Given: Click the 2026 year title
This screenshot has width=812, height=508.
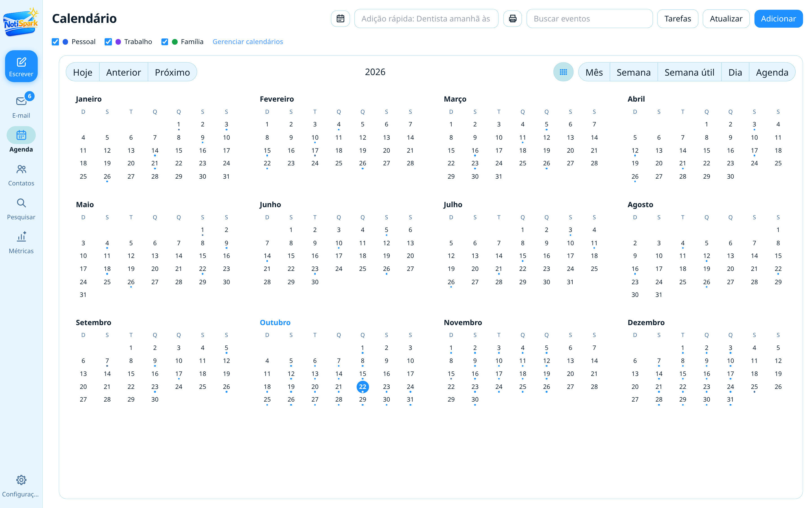Looking at the screenshot, I should point(375,72).
